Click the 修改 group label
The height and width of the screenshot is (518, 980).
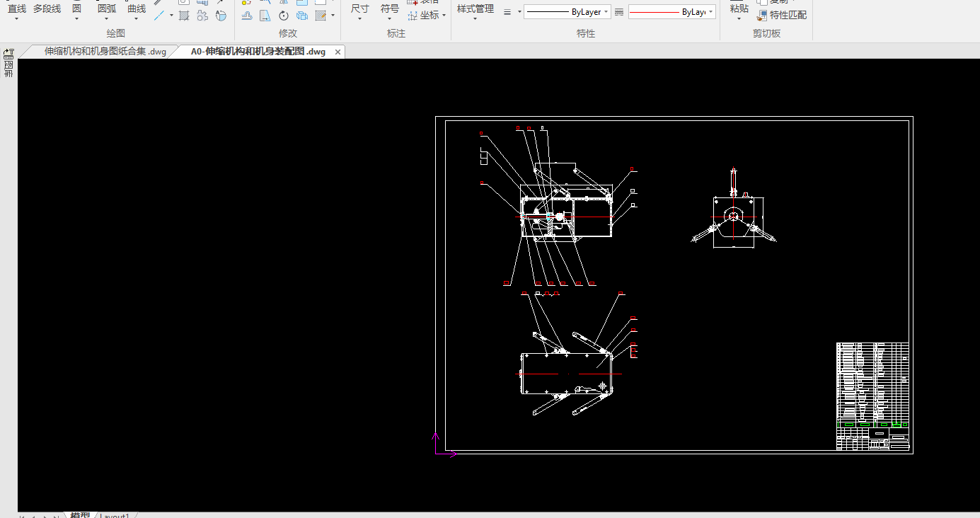click(x=288, y=33)
